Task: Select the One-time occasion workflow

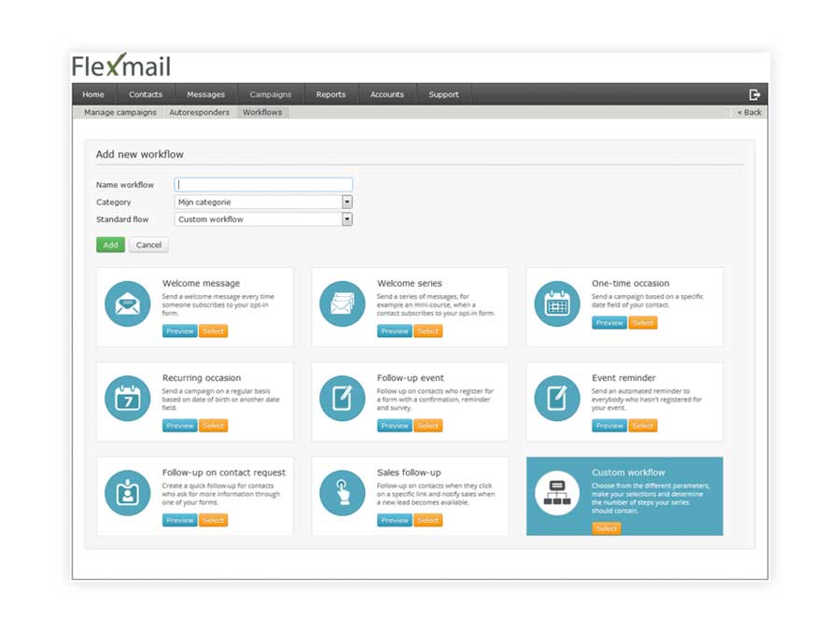Action: (x=643, y=323)
